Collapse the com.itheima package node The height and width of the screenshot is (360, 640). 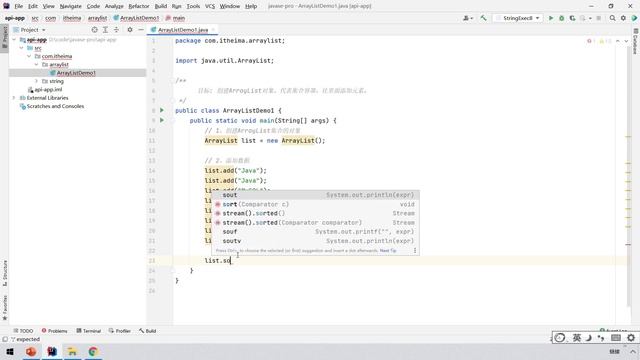click(x=29, y=56)
